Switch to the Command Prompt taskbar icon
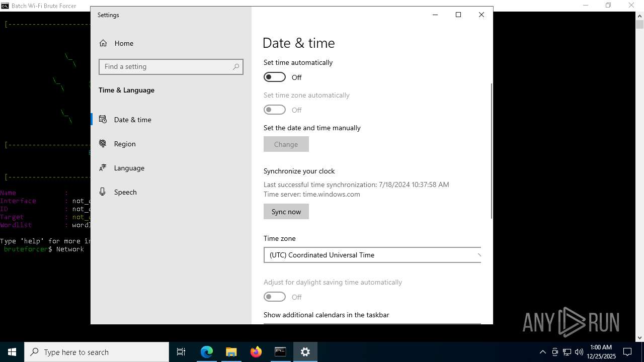644x362 pixels. [x=280, y=352]
